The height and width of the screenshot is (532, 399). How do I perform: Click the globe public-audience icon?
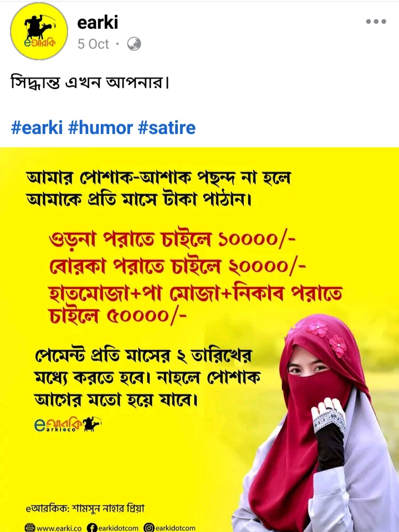(134, 44)
